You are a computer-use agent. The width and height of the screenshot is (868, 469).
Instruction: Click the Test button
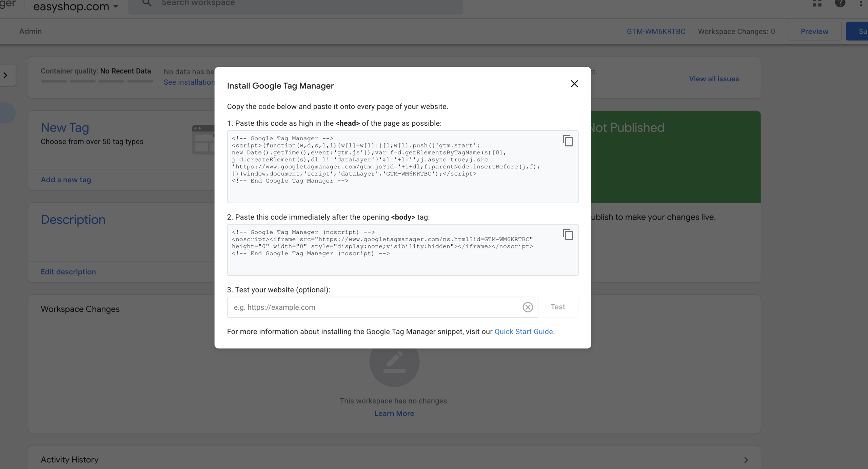click(558, 307)
